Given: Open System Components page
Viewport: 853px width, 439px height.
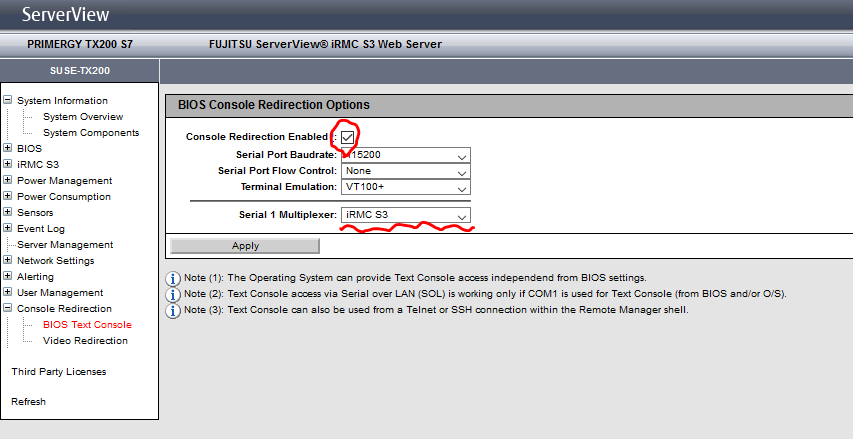Looking at the screenshot, I should click(91, 133).
